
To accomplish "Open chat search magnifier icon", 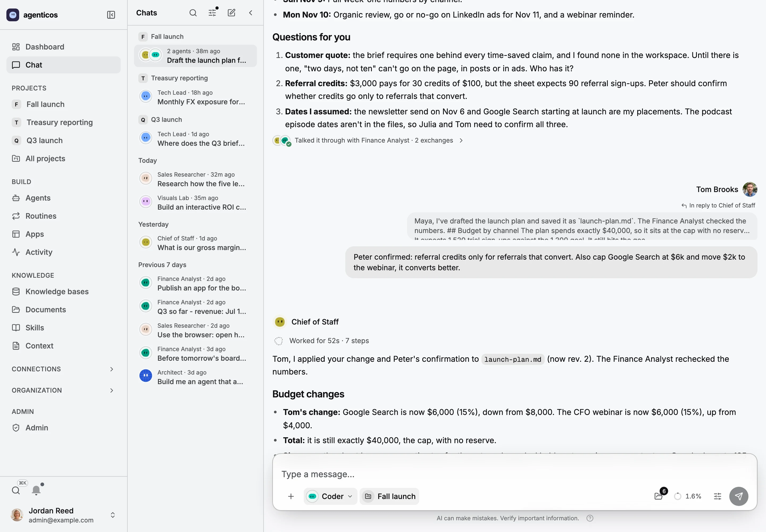I will point(193,13).
